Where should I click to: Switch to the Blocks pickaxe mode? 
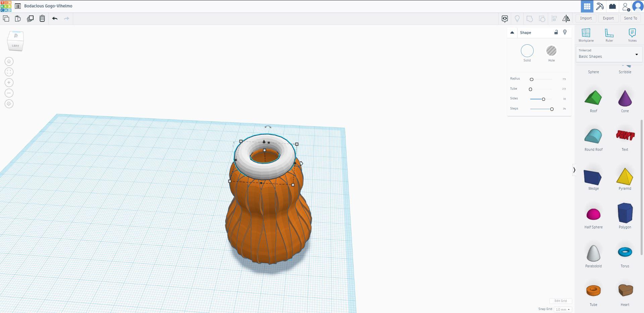tap(600, 6)
